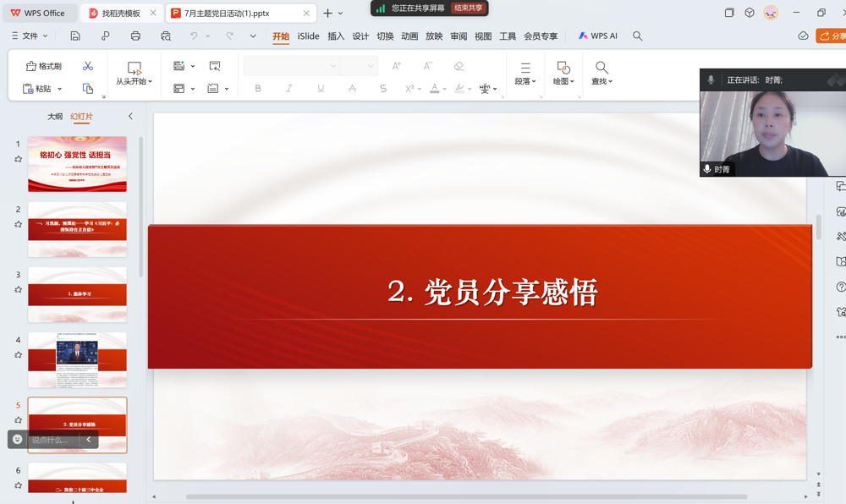Open the Paragraph (段落) settings icon
This screenshot has height=504, width=846.
(525, 74)
